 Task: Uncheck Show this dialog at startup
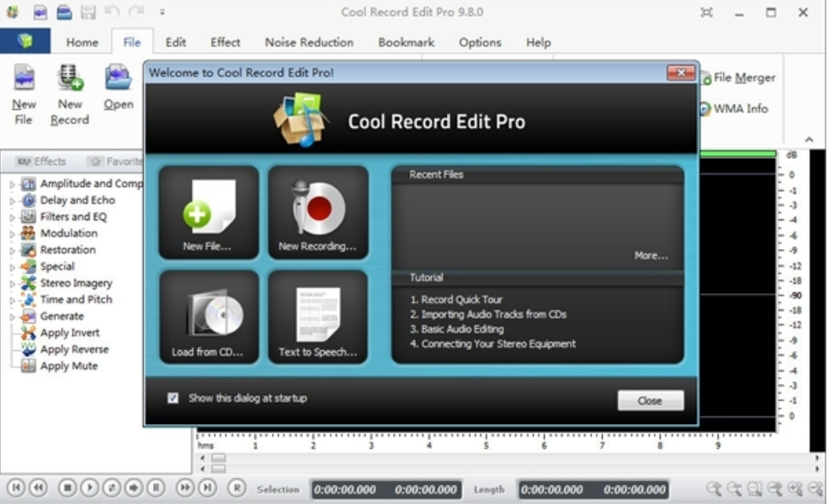[x=173, y=398]
